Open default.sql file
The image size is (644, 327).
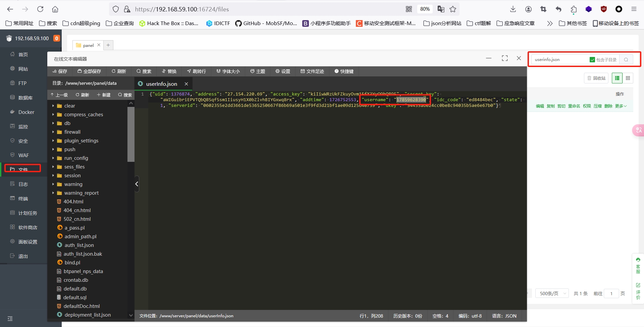tap(75, 297)
